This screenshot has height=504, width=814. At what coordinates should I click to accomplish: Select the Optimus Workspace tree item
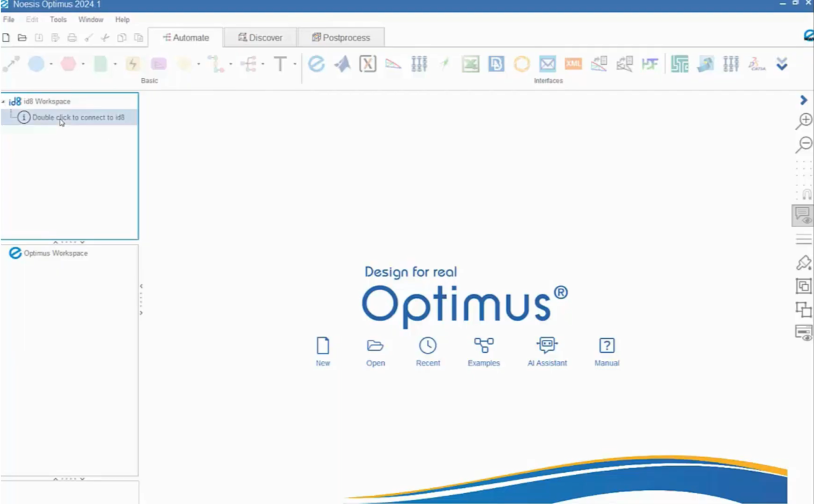48,253
